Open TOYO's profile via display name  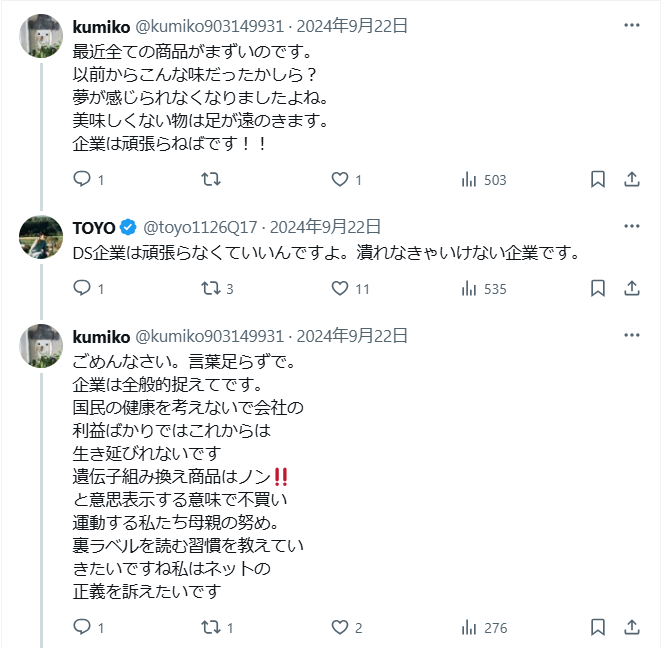pos(94,227)
